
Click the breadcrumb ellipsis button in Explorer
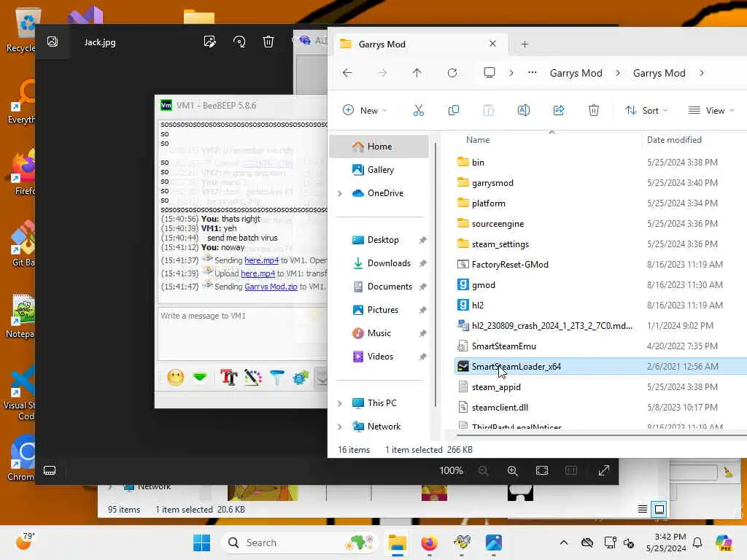pyautogui.click(x=532, y=73)
